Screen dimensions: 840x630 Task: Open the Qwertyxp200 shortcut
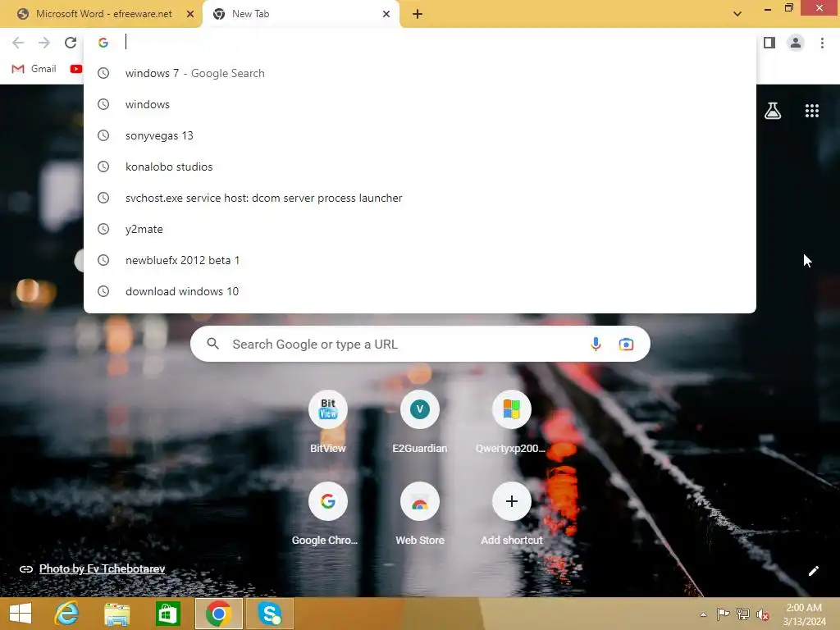(511, 423)
